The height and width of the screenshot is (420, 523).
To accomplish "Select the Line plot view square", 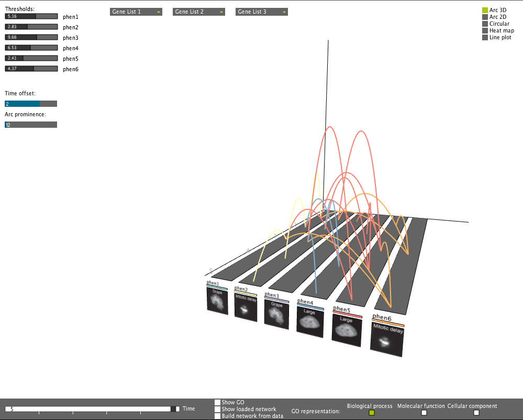I will [485, 37].
